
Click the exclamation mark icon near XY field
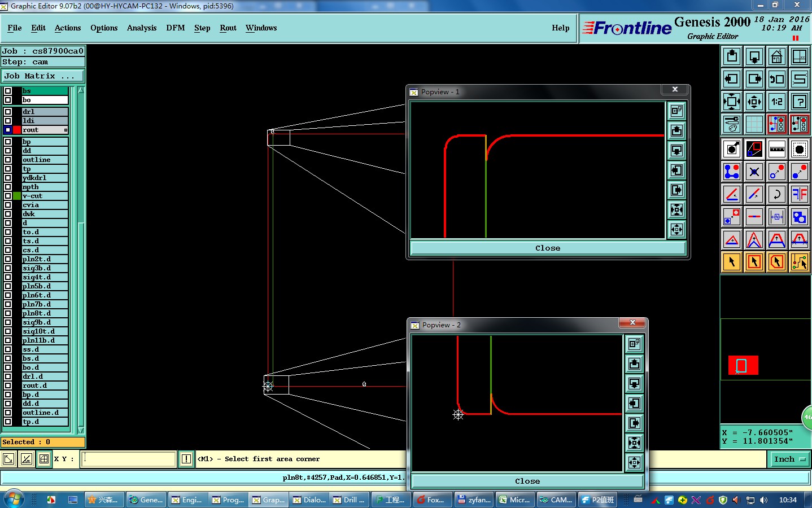186,459
